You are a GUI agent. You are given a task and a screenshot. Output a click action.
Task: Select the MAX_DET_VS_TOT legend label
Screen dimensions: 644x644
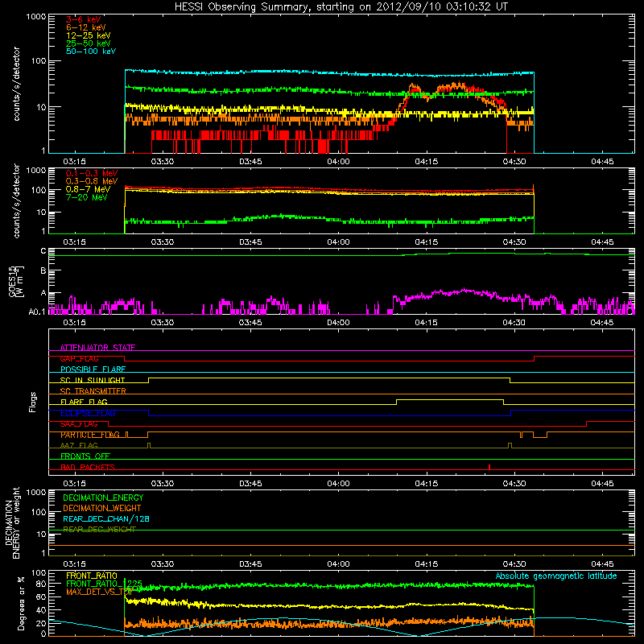(x=99, y=592)
